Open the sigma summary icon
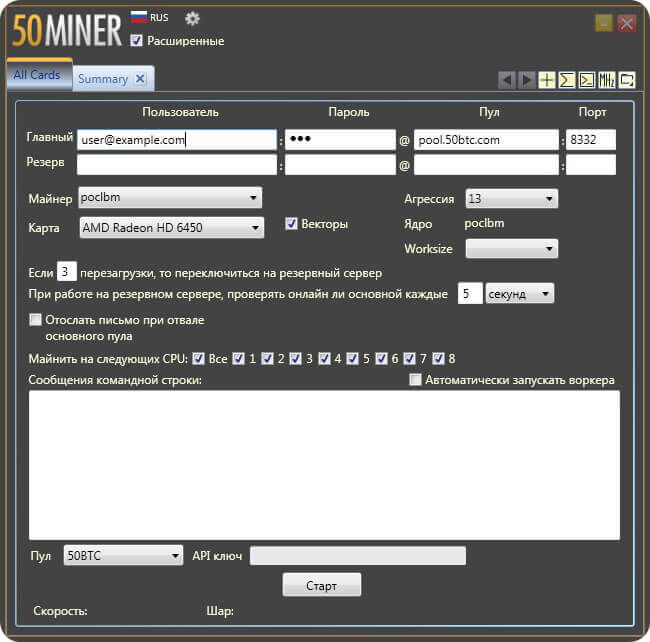 pyautogui.click(x=567, y=80)
